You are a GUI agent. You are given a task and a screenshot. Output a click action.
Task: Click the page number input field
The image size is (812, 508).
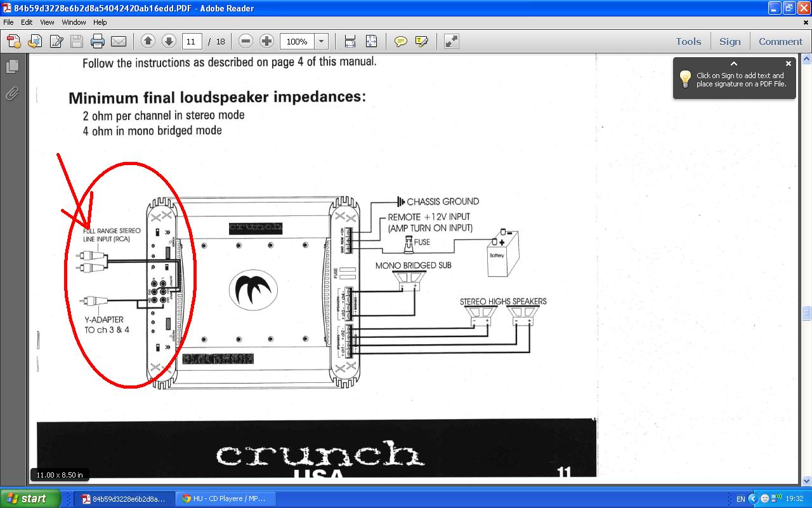pos(192,41)
